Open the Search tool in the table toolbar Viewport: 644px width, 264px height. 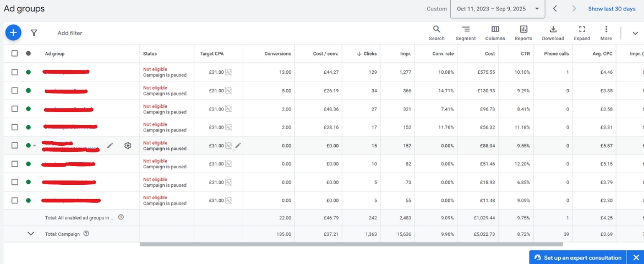(x=436, y=33)
